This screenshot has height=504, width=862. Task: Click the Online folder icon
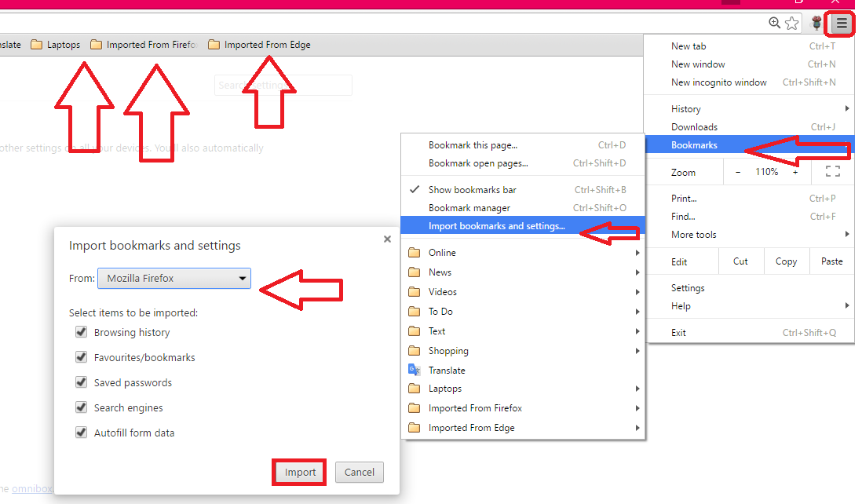[x=415, y=252]
